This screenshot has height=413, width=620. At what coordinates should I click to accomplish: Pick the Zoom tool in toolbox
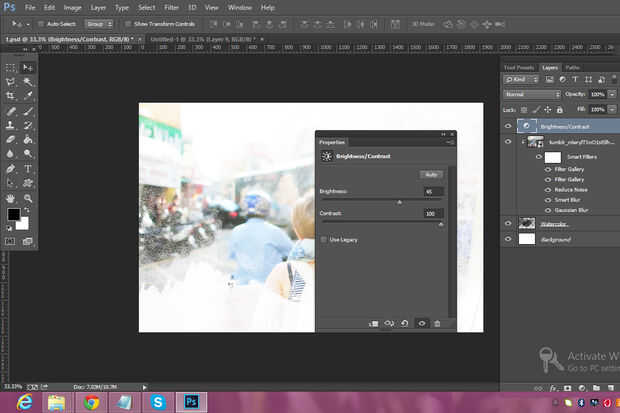27,198
